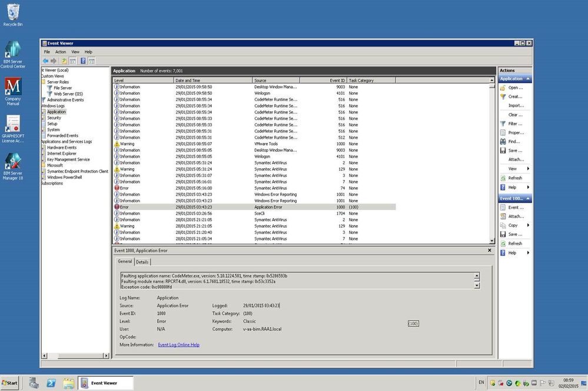Open the View menu
The width and height of the screenshot is (588, 391).
point(75,52)
